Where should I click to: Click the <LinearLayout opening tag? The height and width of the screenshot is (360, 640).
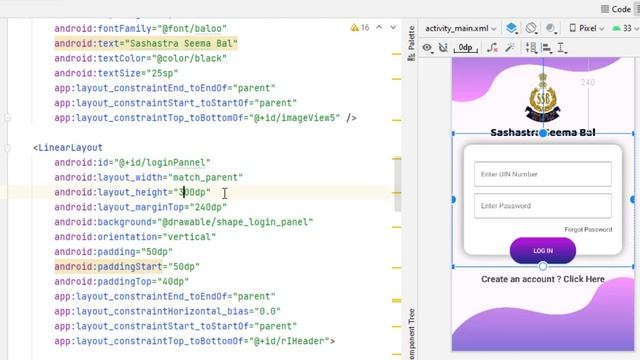(x=68, y=148)
